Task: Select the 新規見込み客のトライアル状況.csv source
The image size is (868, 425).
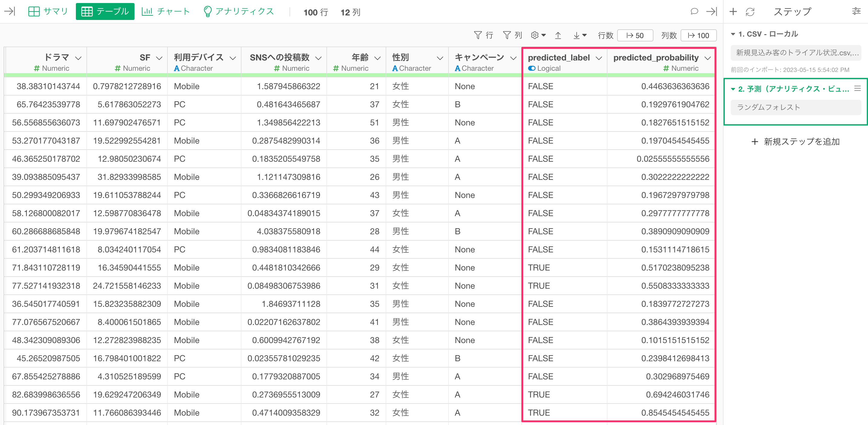Action: point(796,53)
